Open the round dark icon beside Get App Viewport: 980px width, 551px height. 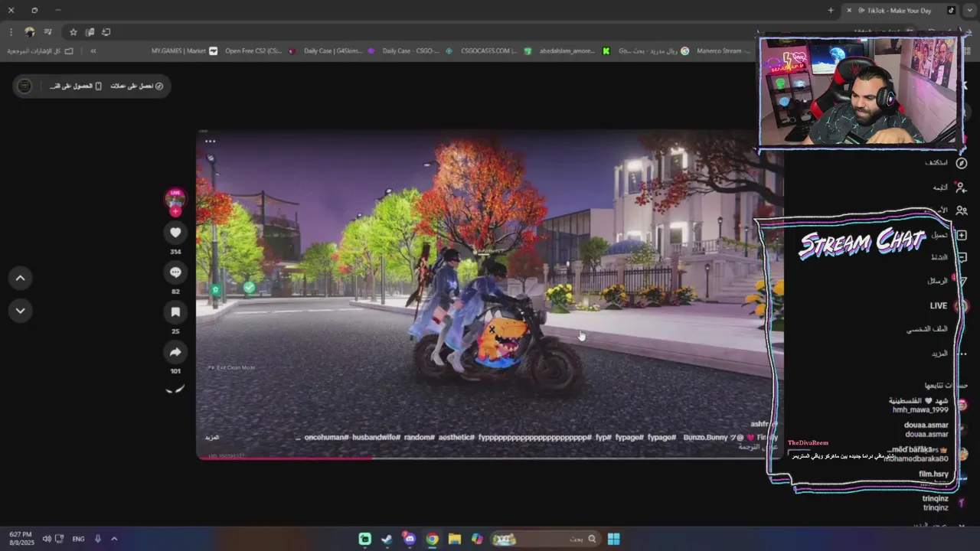24,86
